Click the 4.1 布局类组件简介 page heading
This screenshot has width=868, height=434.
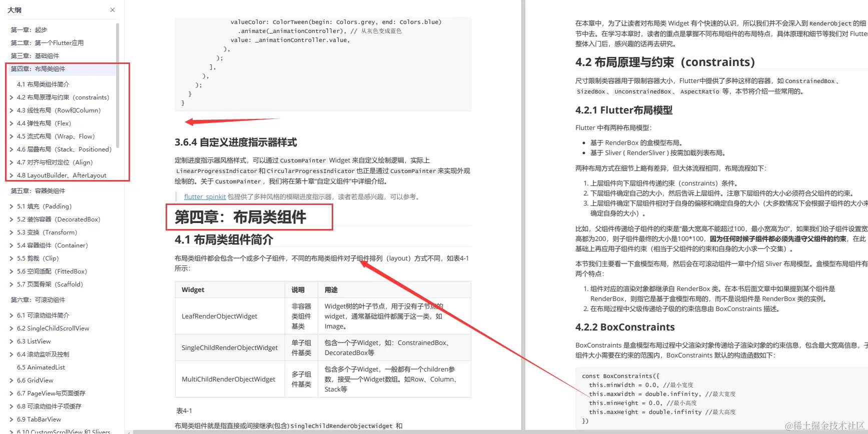(x=224, y=239)
